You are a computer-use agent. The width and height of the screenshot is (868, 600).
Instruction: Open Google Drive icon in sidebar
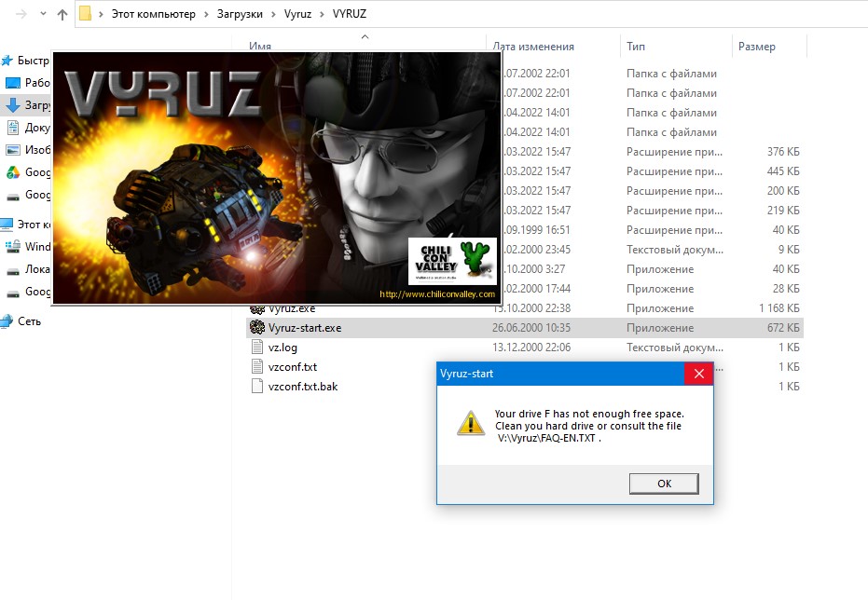(13, 172)
